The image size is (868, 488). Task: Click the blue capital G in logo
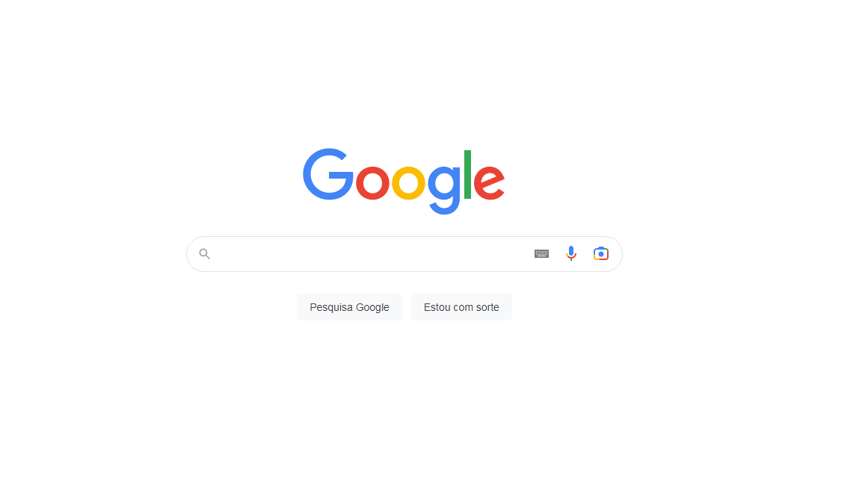pos(327,173)
